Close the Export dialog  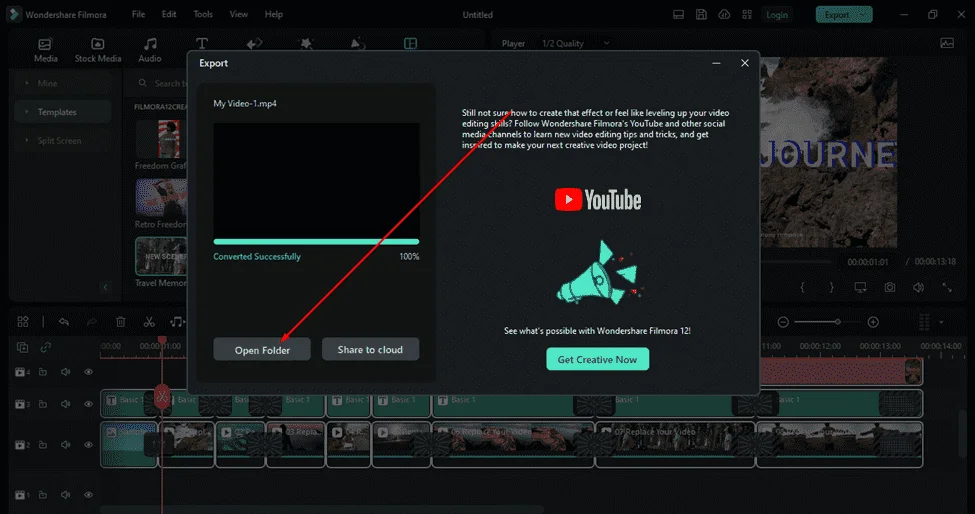(745, 63)
